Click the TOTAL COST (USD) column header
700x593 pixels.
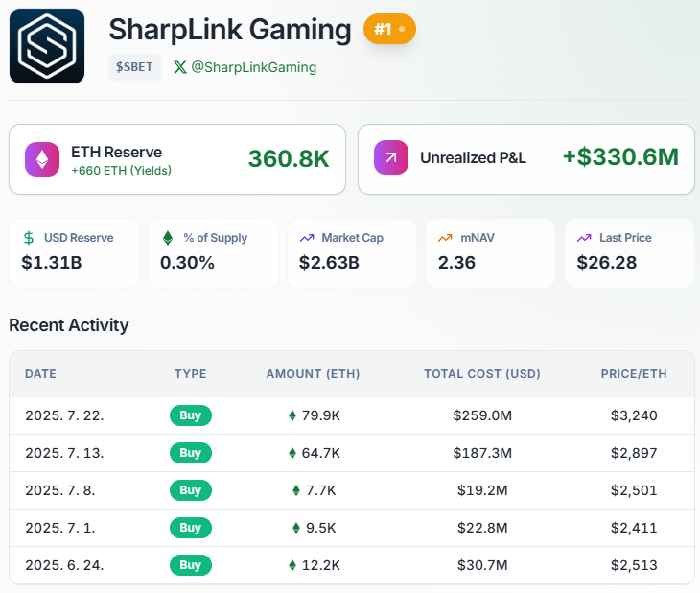[482, 374]
